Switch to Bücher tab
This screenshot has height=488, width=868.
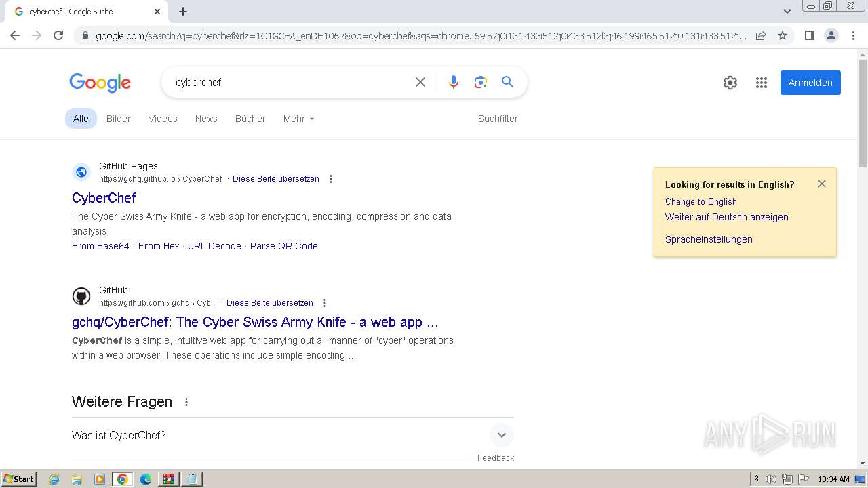250,119
